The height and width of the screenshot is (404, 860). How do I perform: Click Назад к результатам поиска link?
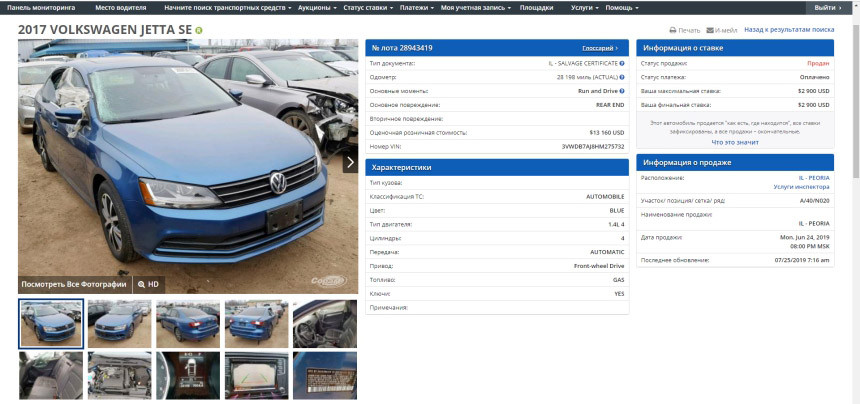789,30
